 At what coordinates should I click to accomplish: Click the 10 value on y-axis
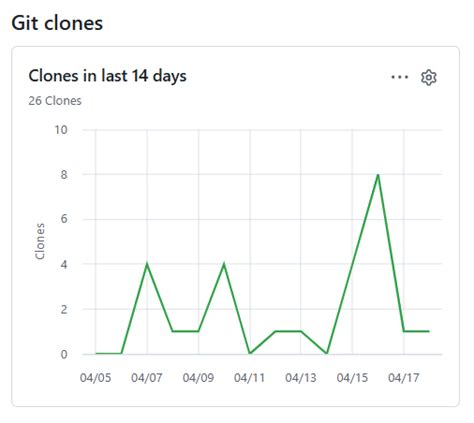61,130
